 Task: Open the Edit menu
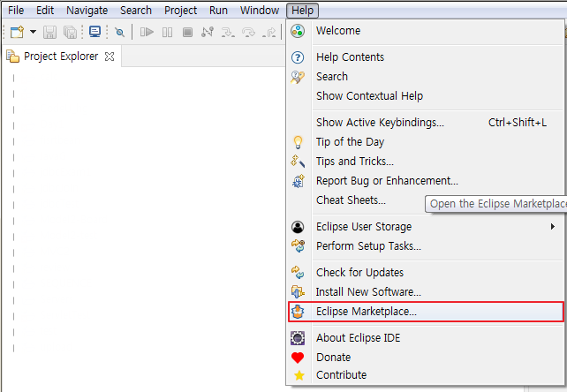[45, 10]
